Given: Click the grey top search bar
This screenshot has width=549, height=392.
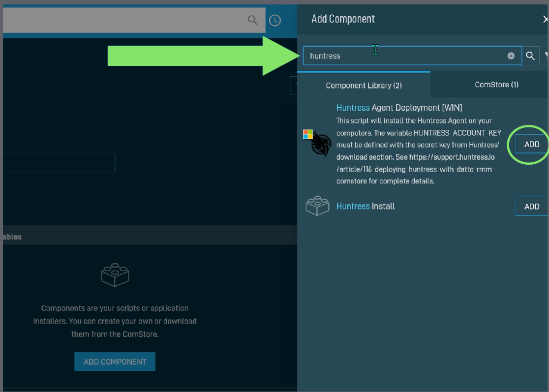Looking at the screenshot, I should [134, 20].
